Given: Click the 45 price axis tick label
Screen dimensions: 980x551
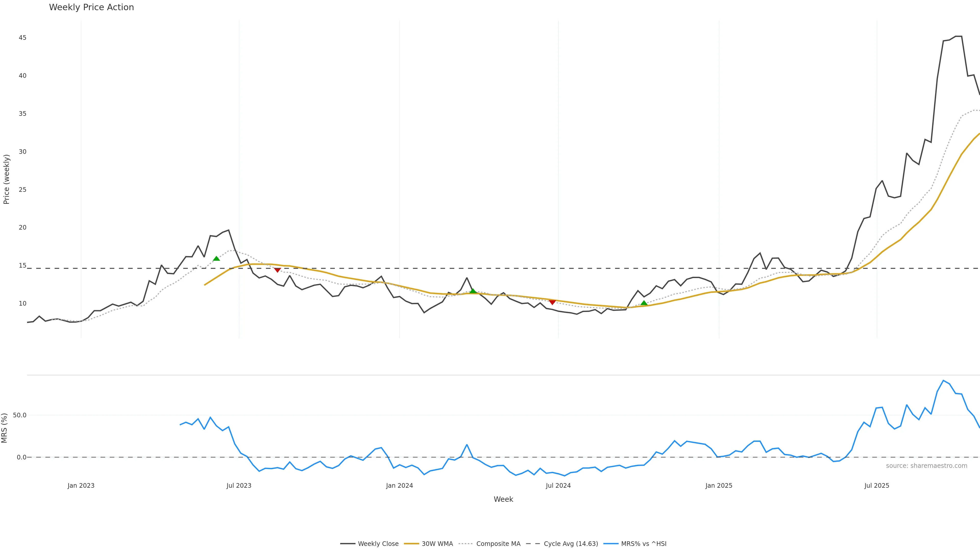Looking at the screenshot, I should pyautogui.click(x=22, y=38).
